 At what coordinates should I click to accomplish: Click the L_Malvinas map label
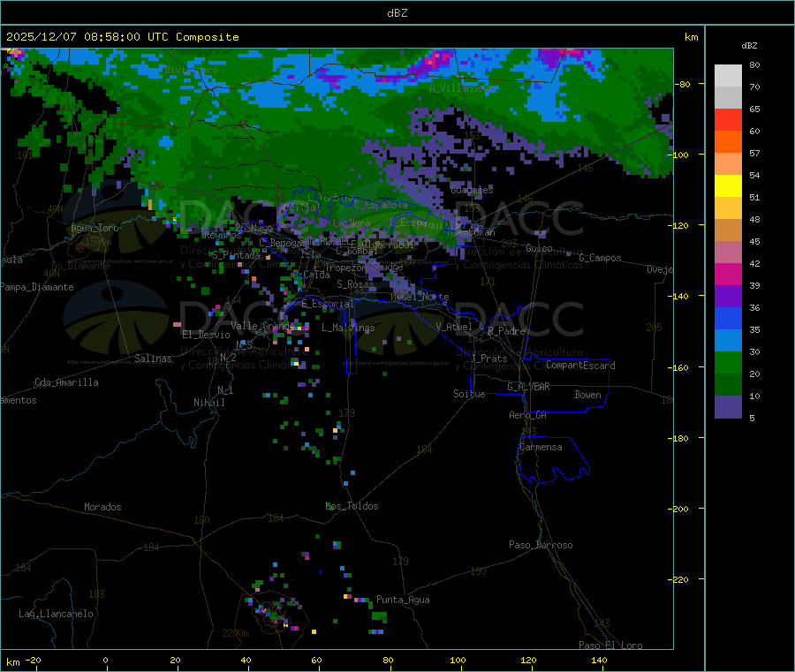[348, 328]
